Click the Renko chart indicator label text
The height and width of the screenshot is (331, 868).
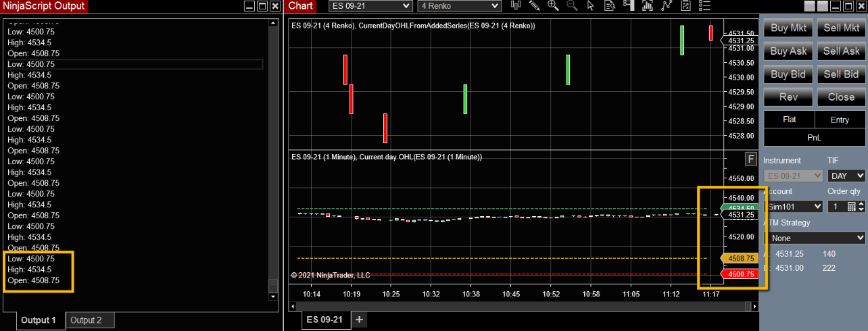pyautogui.click(x=413, y=26)
